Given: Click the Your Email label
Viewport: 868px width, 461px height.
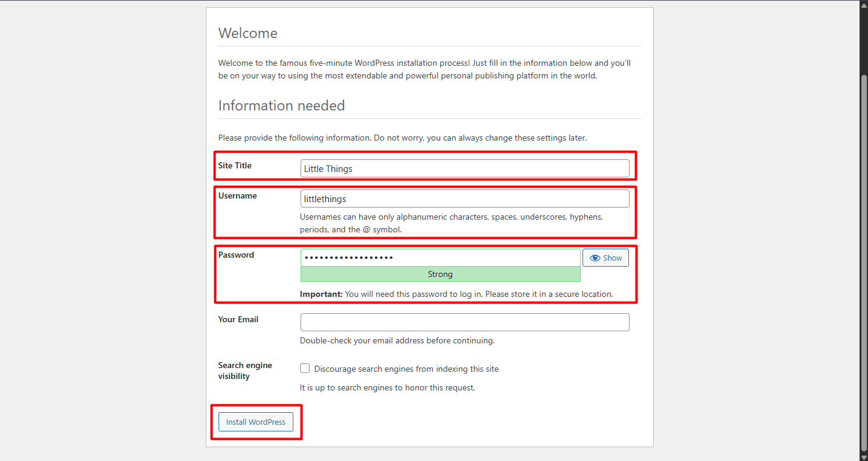Looking at the screenshot, I should (238, 319).
